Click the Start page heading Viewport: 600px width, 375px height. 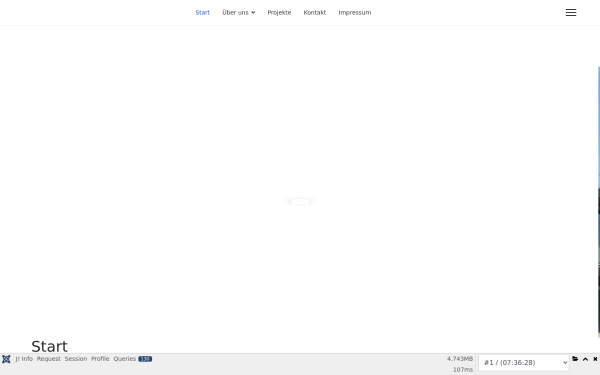coord(49,346)
